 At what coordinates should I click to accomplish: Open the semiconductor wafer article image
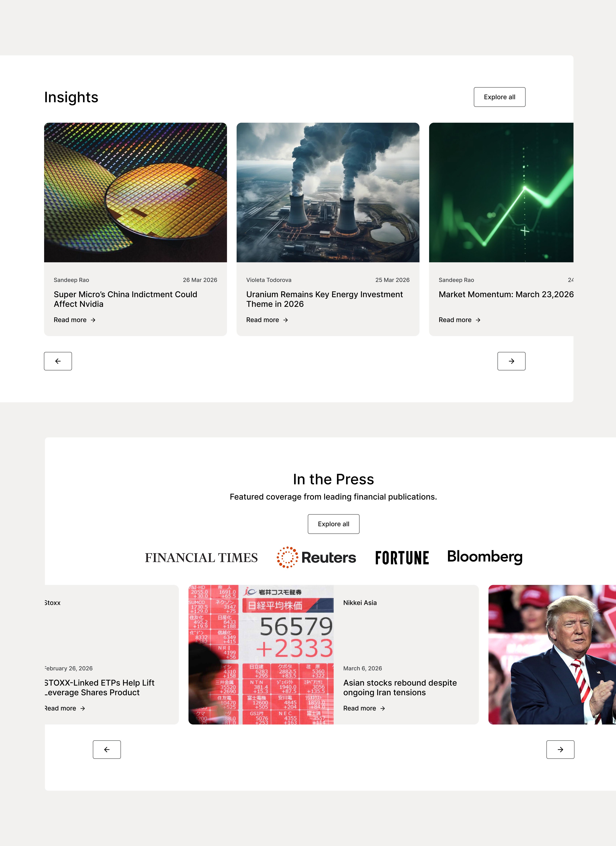pos(135,193)
